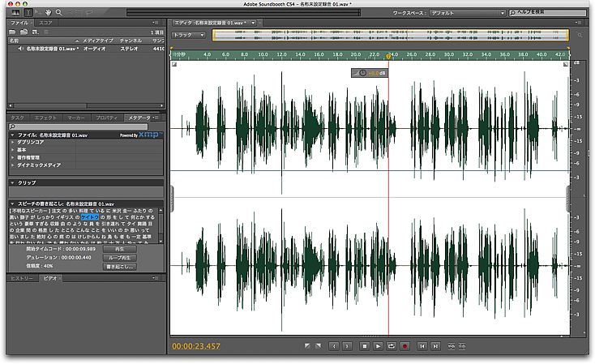Switch to the エフェクト tab
595x364 pixels.
[x=45, y=118]
